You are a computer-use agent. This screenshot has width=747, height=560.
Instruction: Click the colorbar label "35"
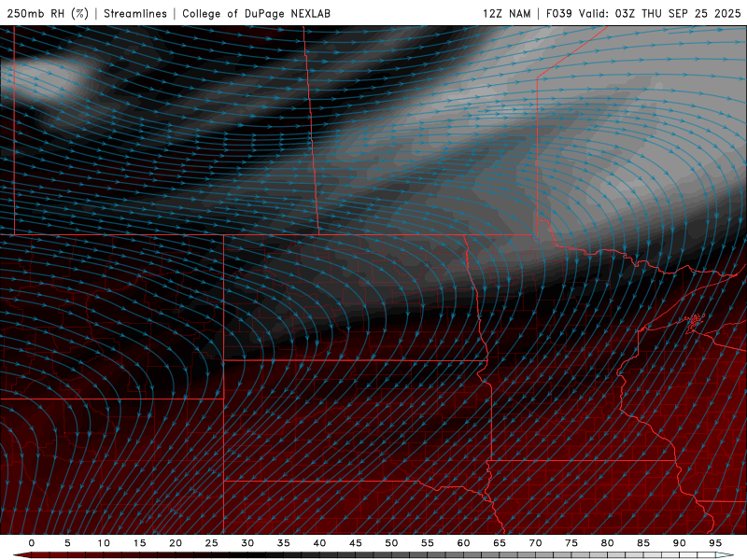click(x=284, y=543)
